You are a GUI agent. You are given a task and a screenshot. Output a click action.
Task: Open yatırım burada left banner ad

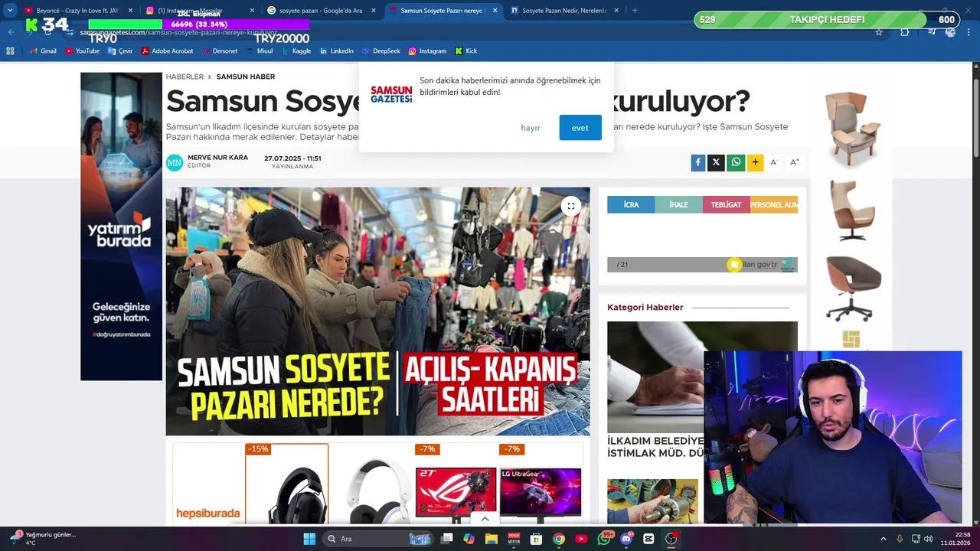[x=121, y=227]
